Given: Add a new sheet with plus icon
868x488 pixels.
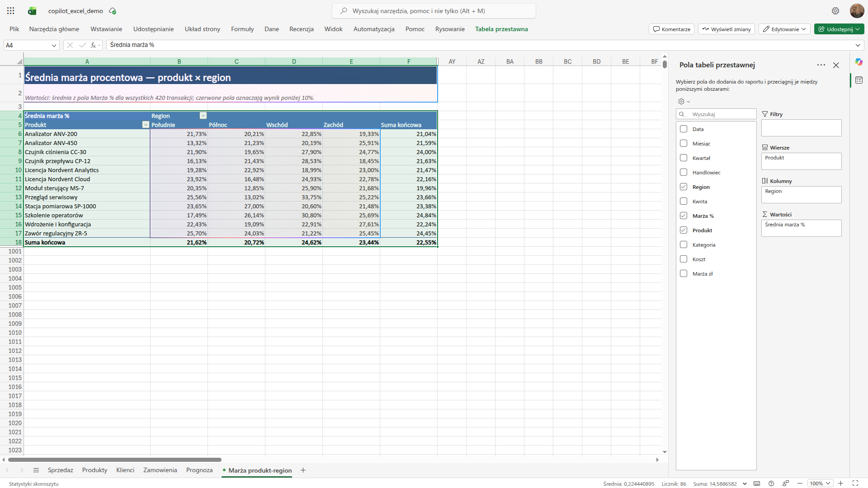Looking at the screenshot, I should (x=303, y=470).
